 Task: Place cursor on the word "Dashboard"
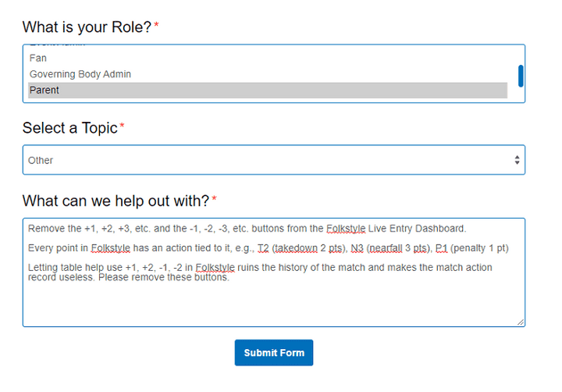pyautogui.click(x=442, y=229)
